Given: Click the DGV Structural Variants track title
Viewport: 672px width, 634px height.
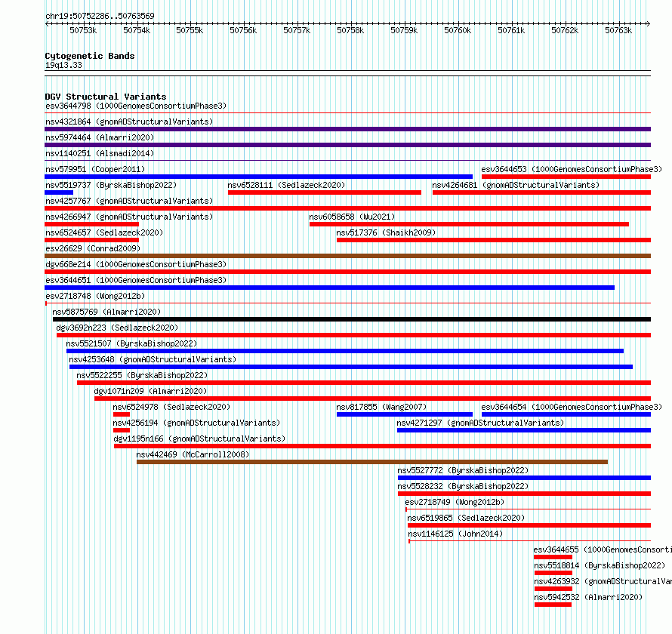Looking at the screenshot, I should coord(106,97).
